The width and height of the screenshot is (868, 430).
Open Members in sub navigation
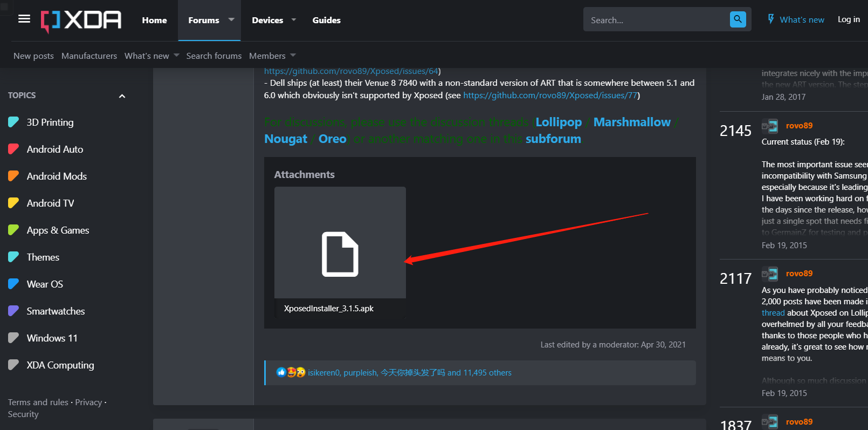point(267,56)
